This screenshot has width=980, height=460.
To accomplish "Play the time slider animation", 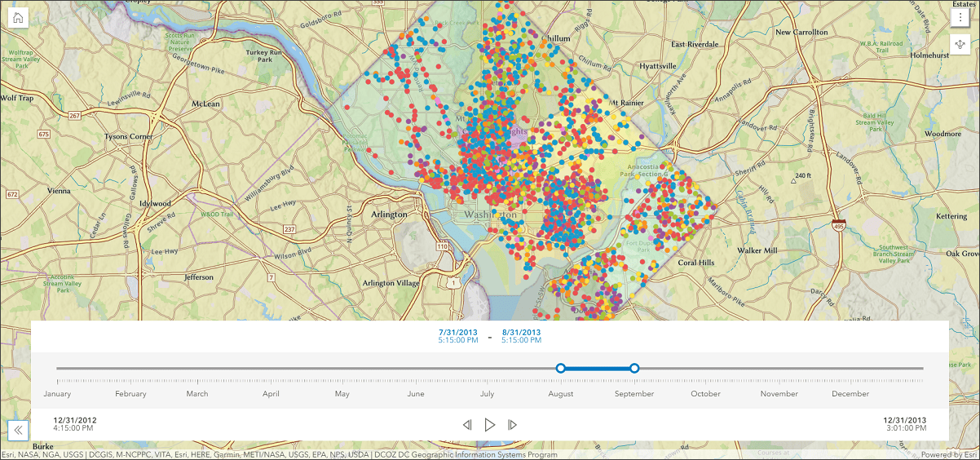I will (490, 425).
